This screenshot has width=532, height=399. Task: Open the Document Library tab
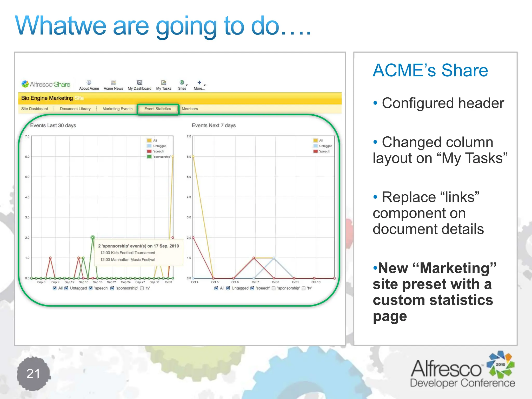click(75, 109)
